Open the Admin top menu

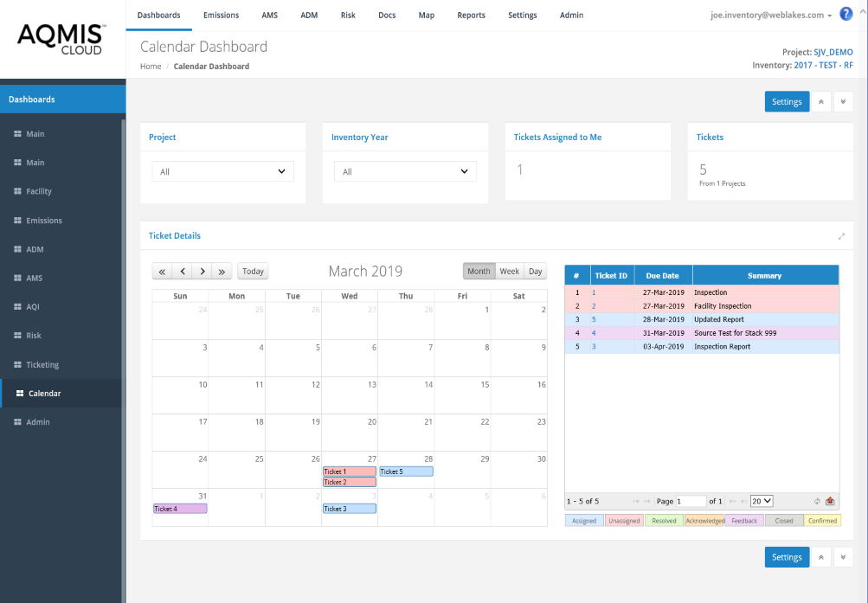click(571, 15)
